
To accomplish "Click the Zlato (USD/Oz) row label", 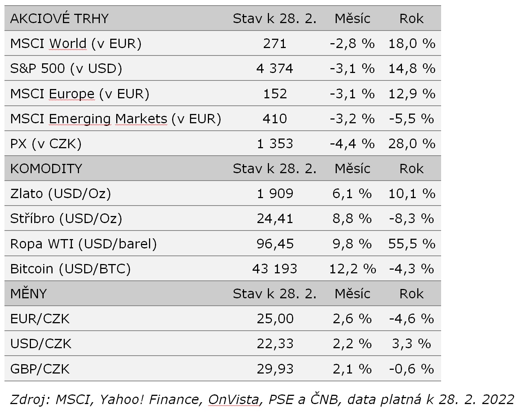I will click(60, 194).
